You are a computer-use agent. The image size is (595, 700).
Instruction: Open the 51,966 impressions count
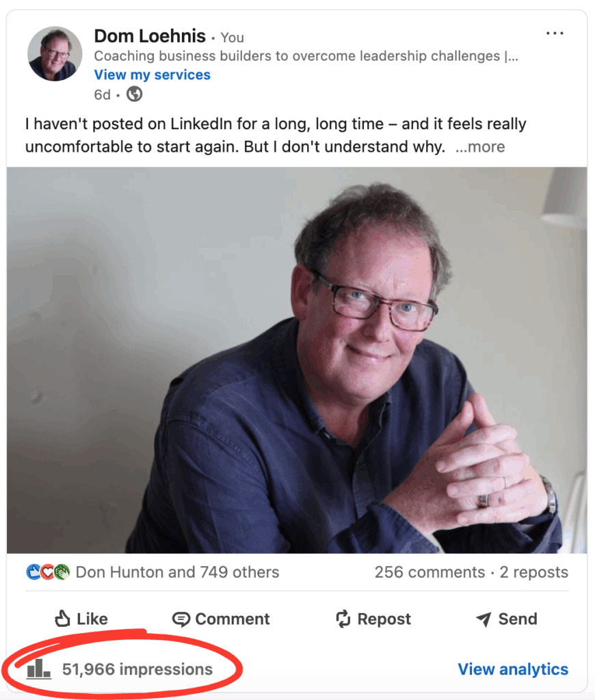(137, 669)
